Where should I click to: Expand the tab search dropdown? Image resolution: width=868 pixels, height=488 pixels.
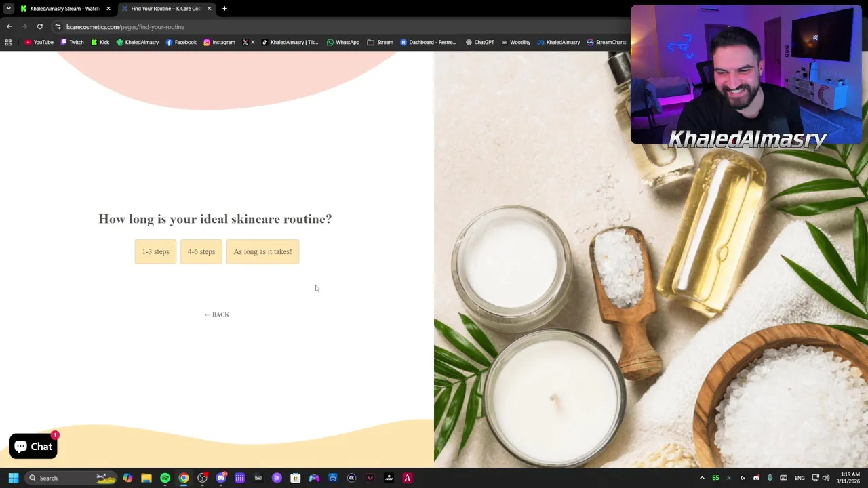point(8,9)
